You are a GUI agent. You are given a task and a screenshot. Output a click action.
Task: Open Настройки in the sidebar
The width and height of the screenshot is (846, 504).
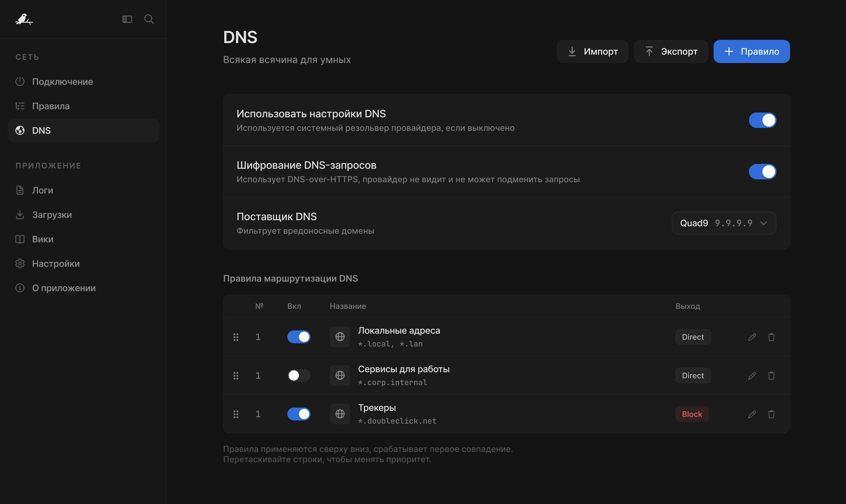click(84, 264)
